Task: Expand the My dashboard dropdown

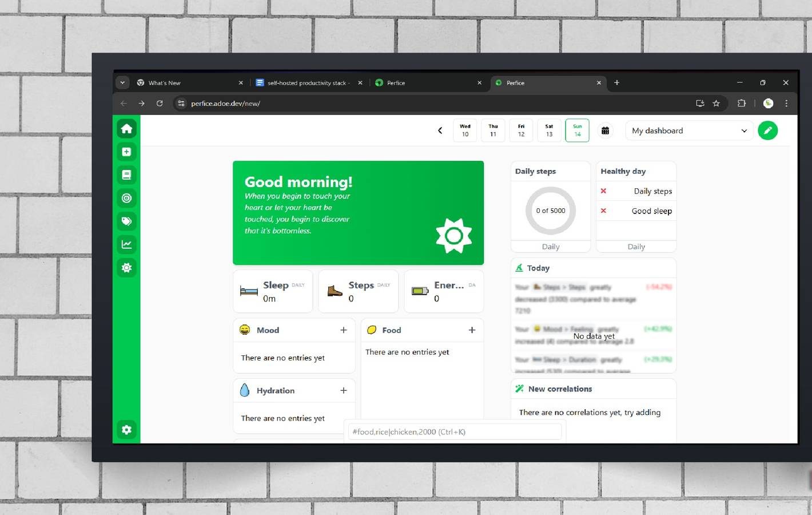Action: pyautogui.click(x=689, y=130)
